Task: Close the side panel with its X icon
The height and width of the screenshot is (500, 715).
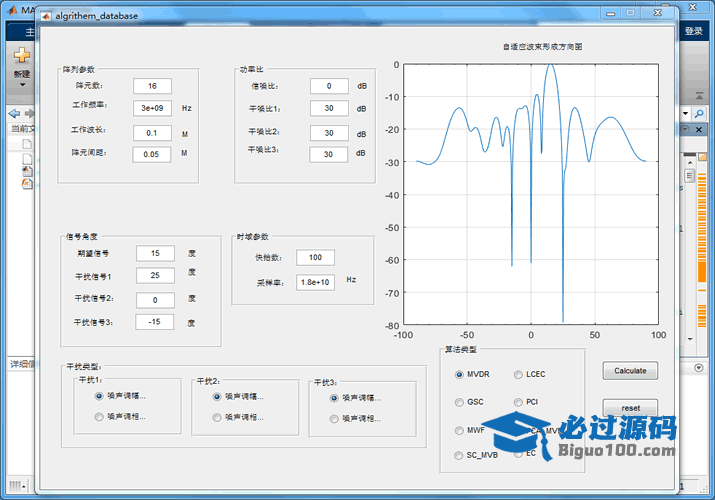Action: (x=699, y=130)
